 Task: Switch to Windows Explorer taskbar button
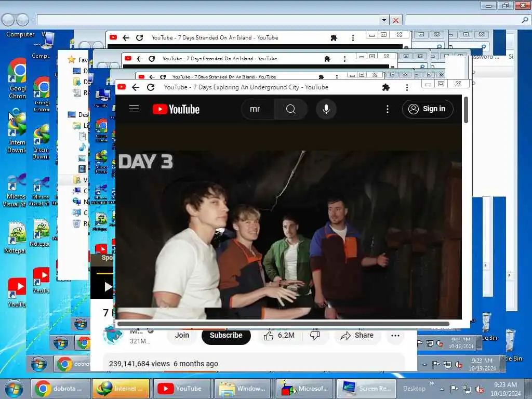(244, 389)
